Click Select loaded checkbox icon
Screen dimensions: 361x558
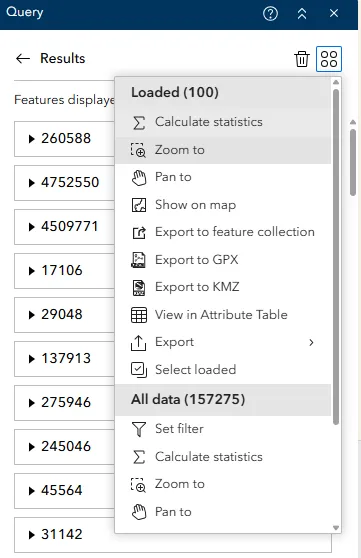coord(139,370)
